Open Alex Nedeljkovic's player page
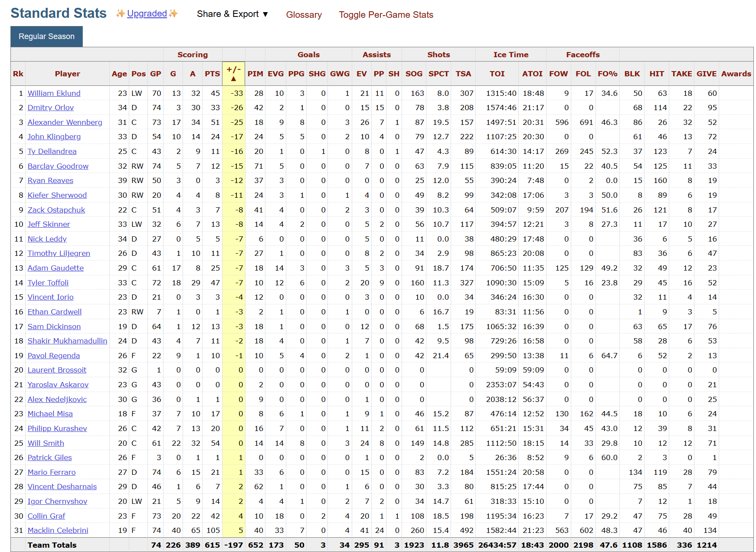This screenshot has width=756, height=552. 57,399
